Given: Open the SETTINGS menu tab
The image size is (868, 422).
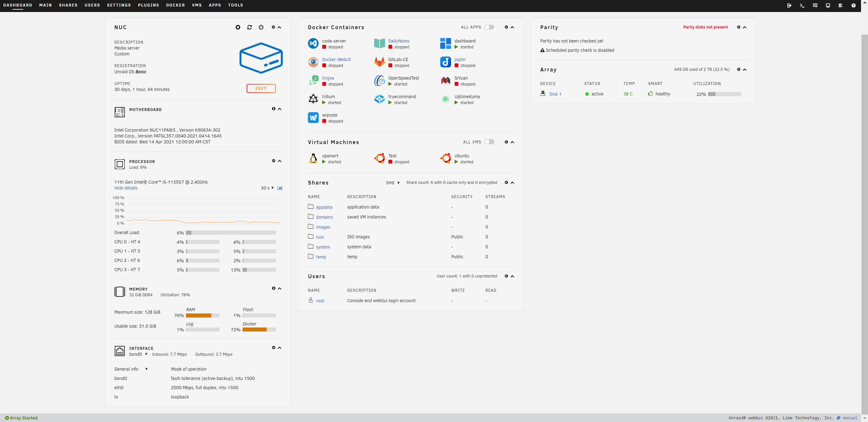Looking at the screenshot, I should tap(119, 5).
